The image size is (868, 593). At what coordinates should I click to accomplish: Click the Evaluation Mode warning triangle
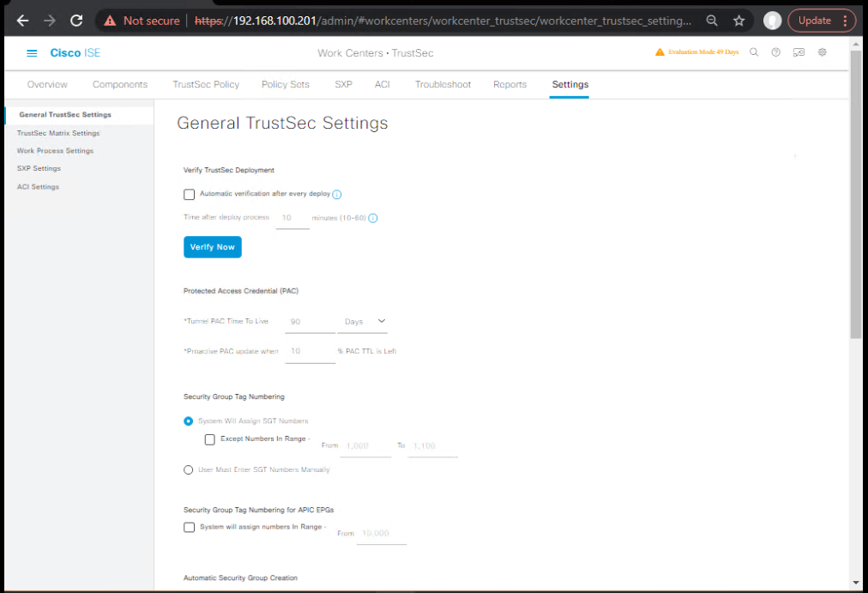[x=660, y=52]
